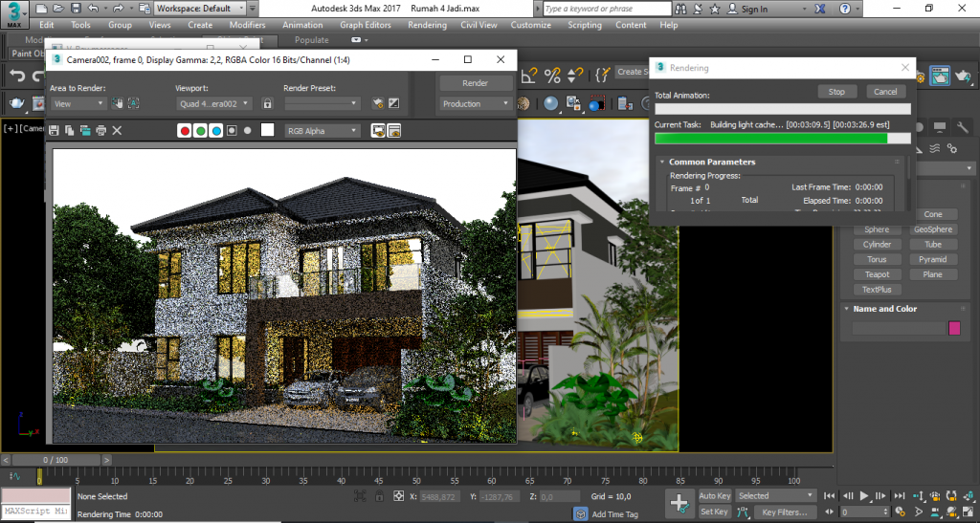This screenshot has width=980, height=523.
Task: Print the rendered image
Action: [100, 130]
